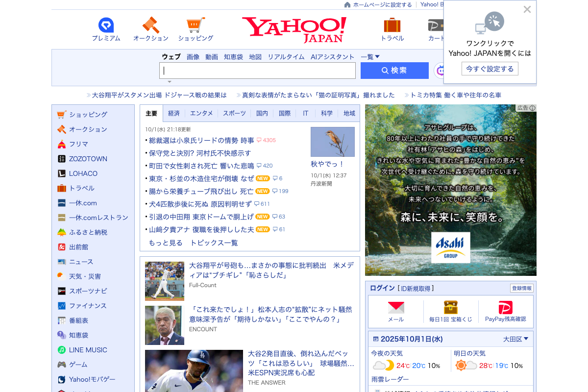Open the Shopping cart icon in header
588x392 pixels.
pos(196,25)
